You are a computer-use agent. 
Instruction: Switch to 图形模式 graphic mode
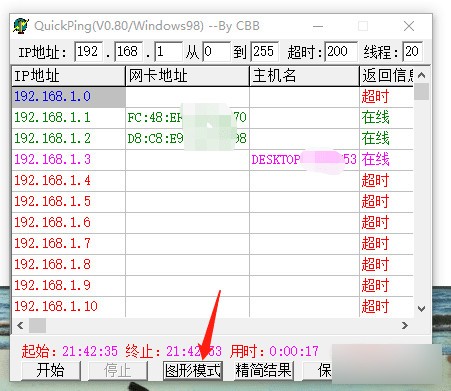tap(193, 370)
